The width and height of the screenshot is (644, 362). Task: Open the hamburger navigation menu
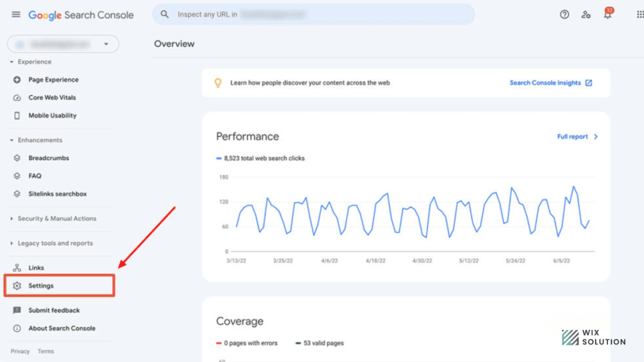tap(16, 14)
